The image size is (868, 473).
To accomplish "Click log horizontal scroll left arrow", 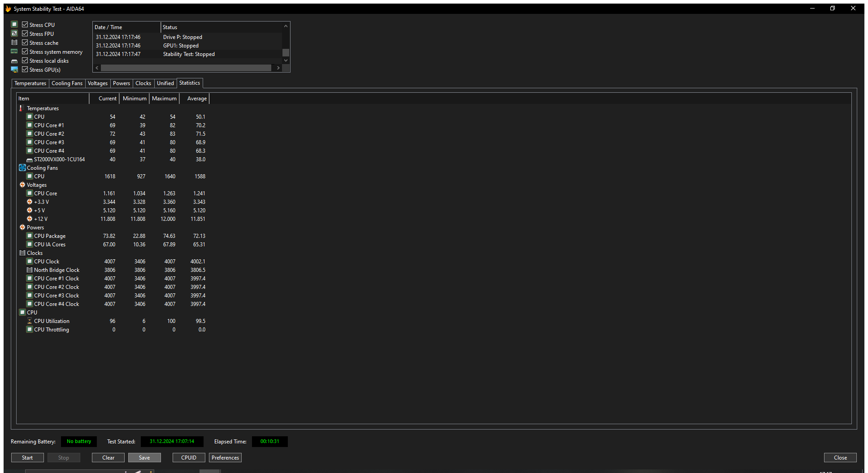I will pos(97,68).
